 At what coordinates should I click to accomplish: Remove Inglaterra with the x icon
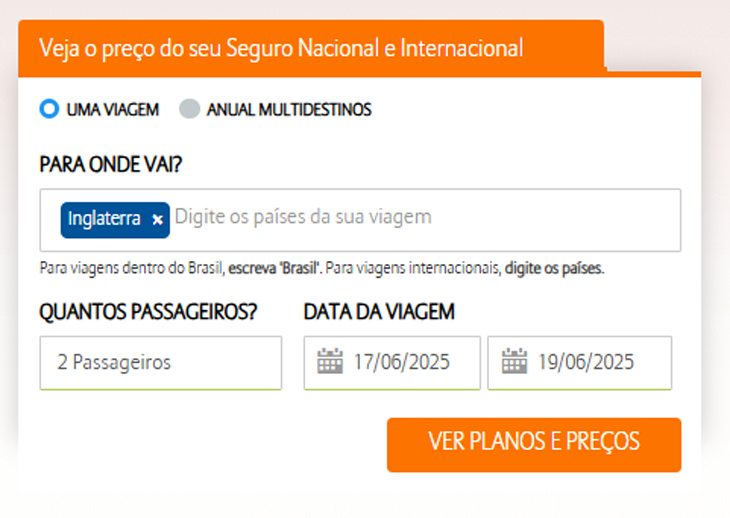pyautogui.click(x=157, y=219)
